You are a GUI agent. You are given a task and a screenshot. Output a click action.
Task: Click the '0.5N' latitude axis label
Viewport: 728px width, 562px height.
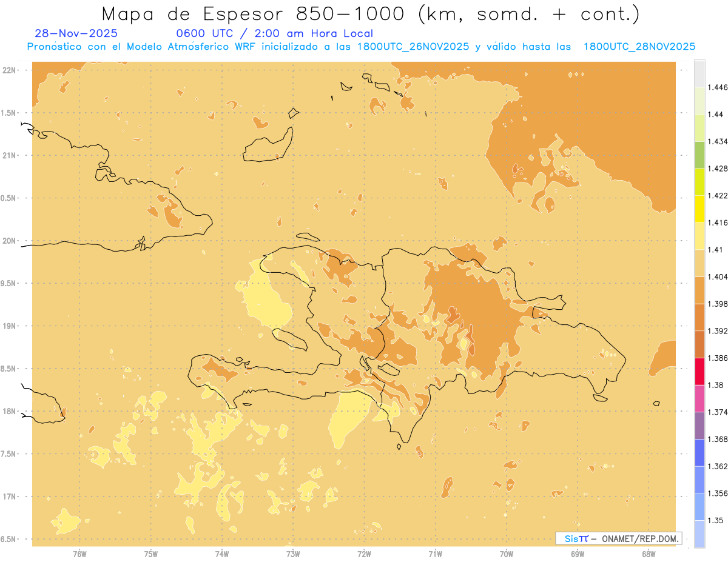(8, 198)
